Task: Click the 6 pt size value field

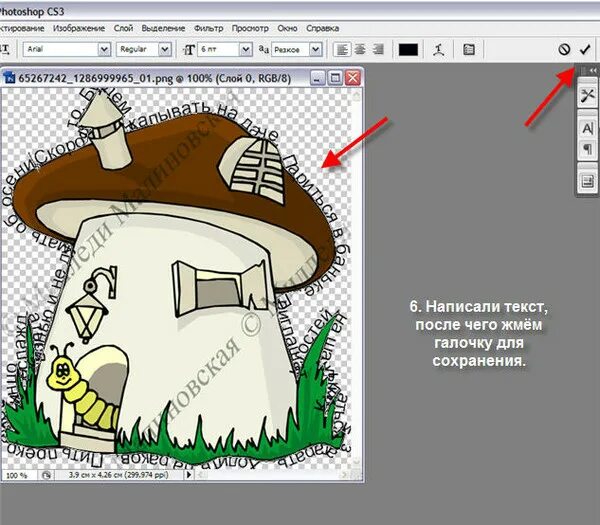Action: click(218, 49)
